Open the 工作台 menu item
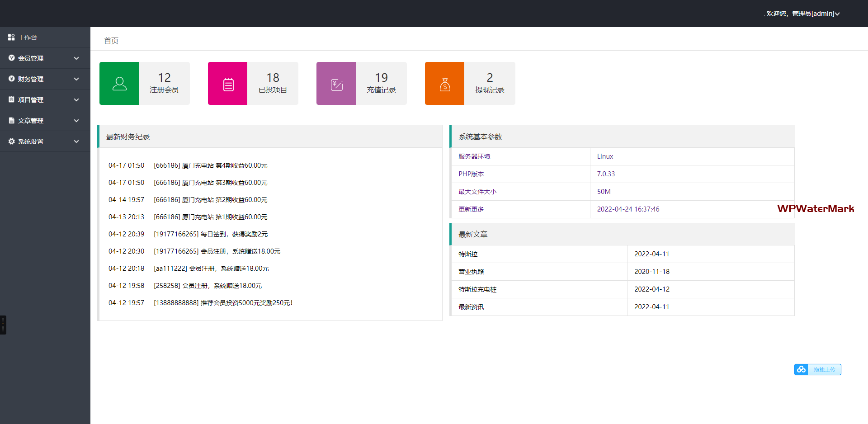 click(28, 38)
